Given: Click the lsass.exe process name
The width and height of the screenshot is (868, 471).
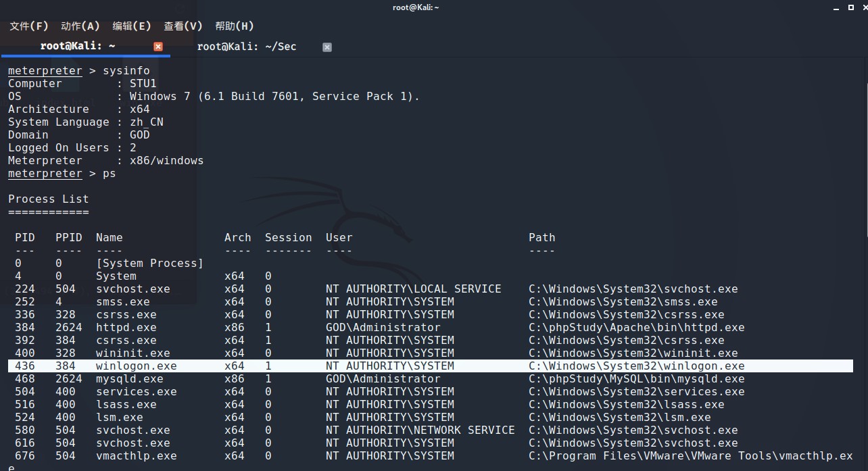Looking at the screenshot, I should tap(126, 405).
